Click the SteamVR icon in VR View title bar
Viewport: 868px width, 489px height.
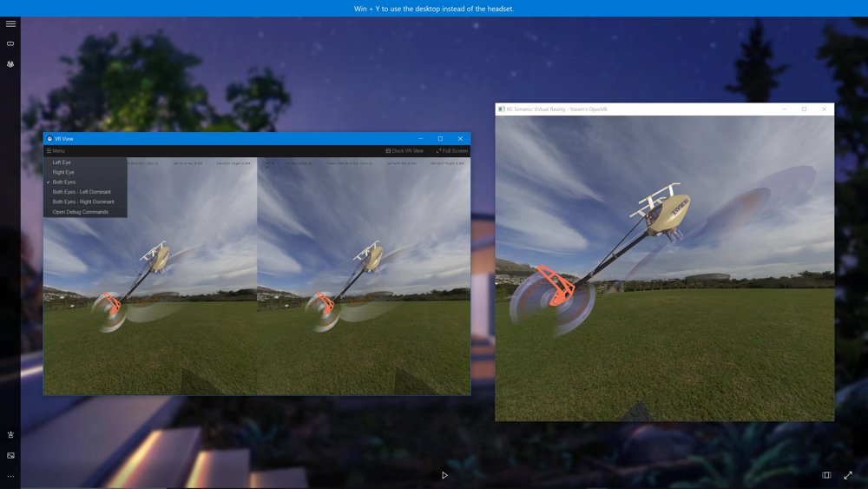(x=49, y=139)
